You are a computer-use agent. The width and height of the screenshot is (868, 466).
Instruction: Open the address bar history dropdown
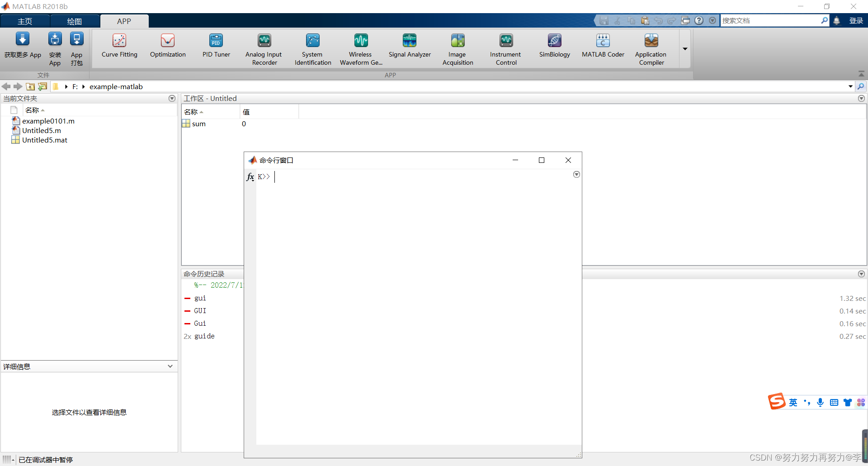click(850, 86)
